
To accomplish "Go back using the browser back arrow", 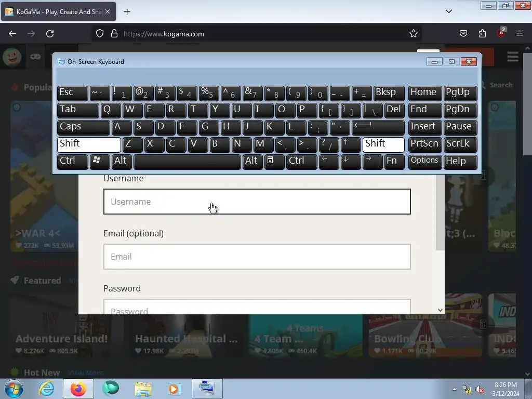I will pyautogui.click(x=12, y=34).
